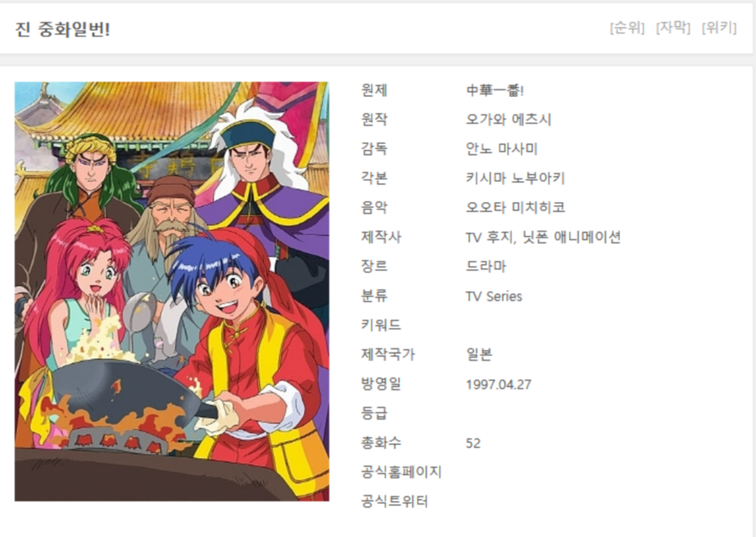Click the 등급 rating label

(374, 413)
